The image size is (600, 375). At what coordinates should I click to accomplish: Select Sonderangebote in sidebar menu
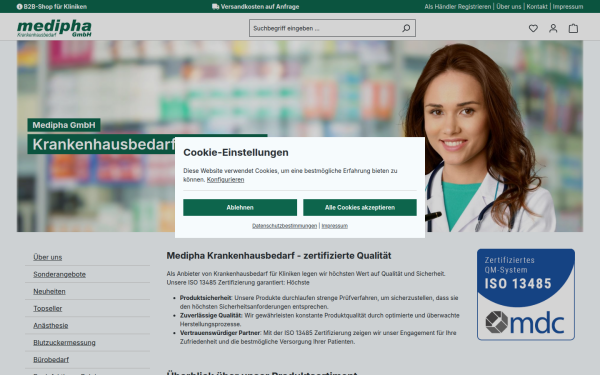pos(59,274)
